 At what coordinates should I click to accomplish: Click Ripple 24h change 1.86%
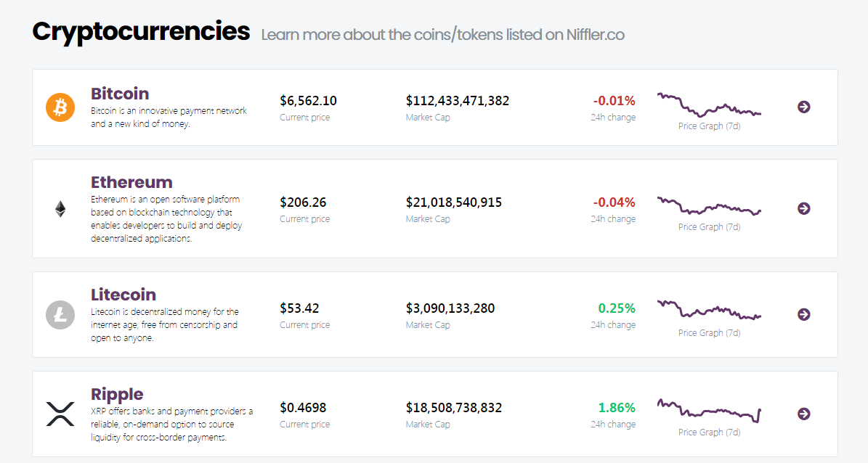pos(617,408)
